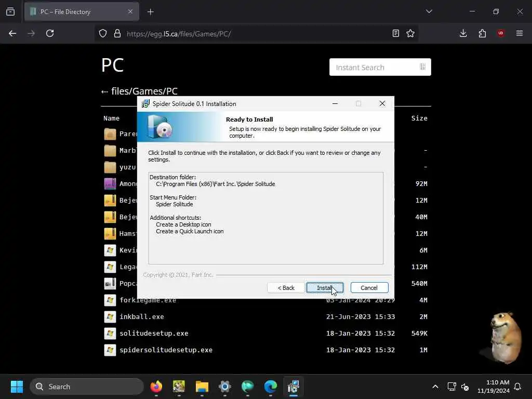Click the back arrow beside files/Games/PC
This screenshot has height=399, width=532.
pos(104,91)
